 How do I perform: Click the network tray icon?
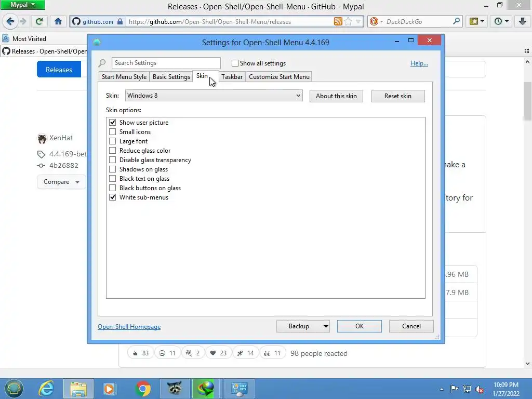467,389
